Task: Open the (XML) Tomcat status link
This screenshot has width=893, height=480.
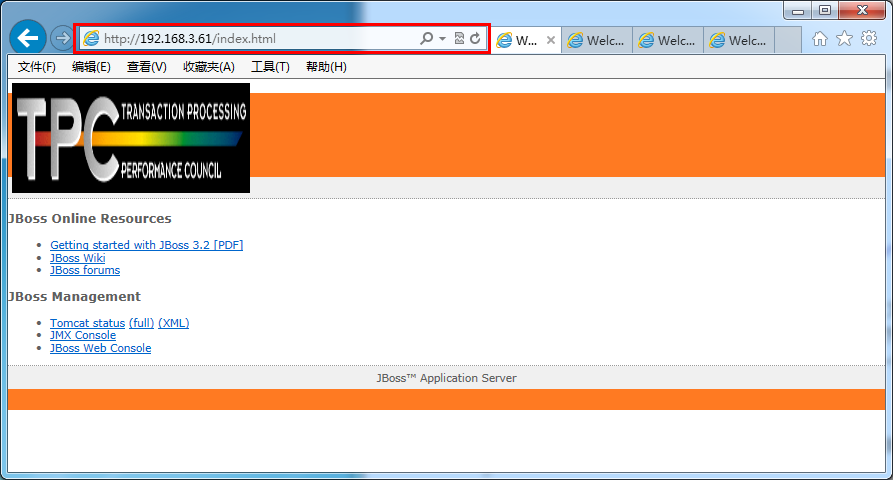Action: coord(174,323)
